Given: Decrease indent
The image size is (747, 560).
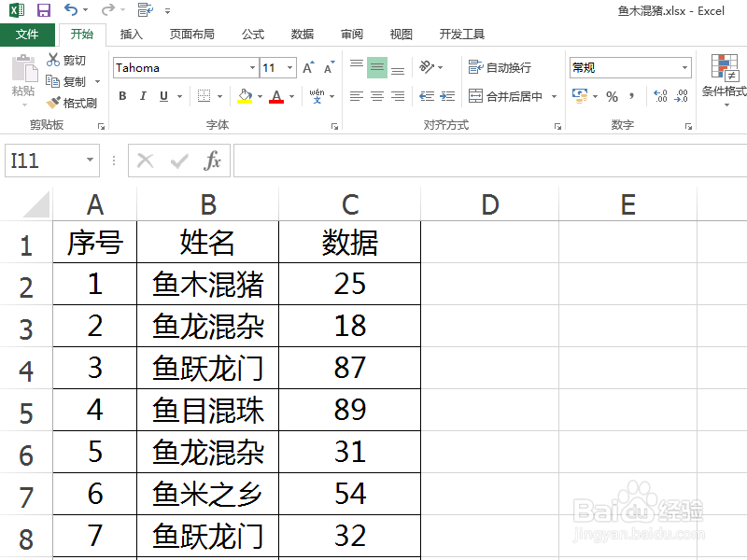Looking at the screenshot, I should pyautogui.click(x=427, y=96).
